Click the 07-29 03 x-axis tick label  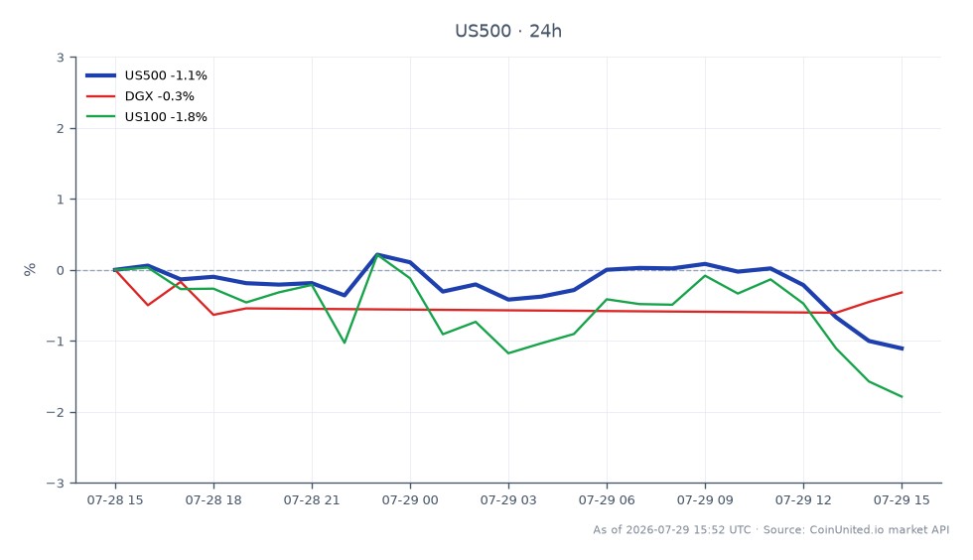pyautogui.click(x=508, y=500)
